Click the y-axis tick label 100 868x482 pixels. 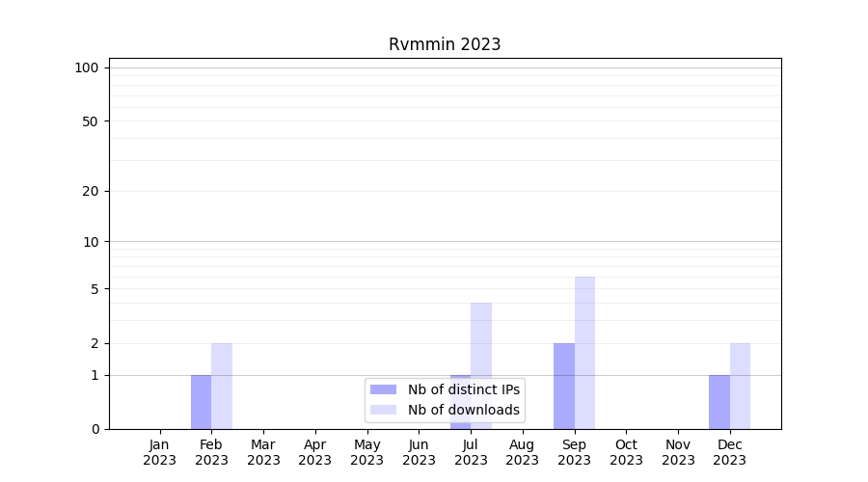tap(87, 67)
